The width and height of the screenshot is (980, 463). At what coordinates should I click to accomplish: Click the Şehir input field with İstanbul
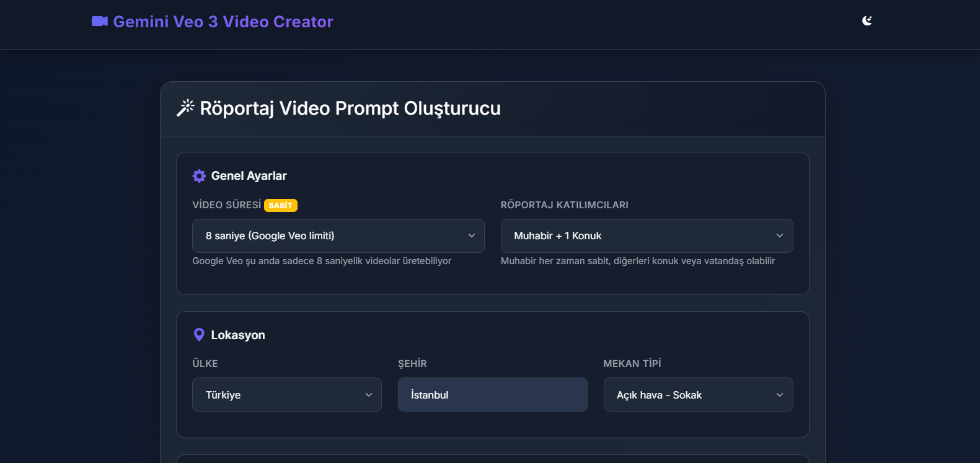pos(493,395)
